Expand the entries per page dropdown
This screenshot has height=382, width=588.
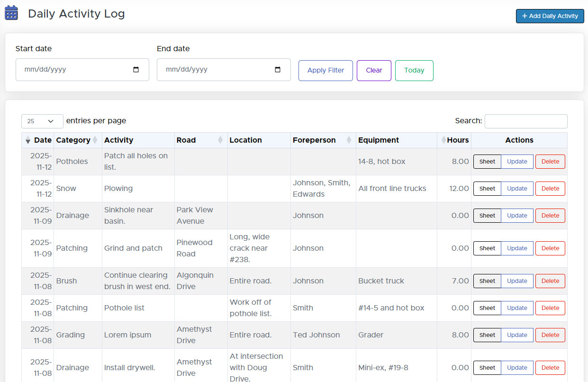tap(42, 121)
